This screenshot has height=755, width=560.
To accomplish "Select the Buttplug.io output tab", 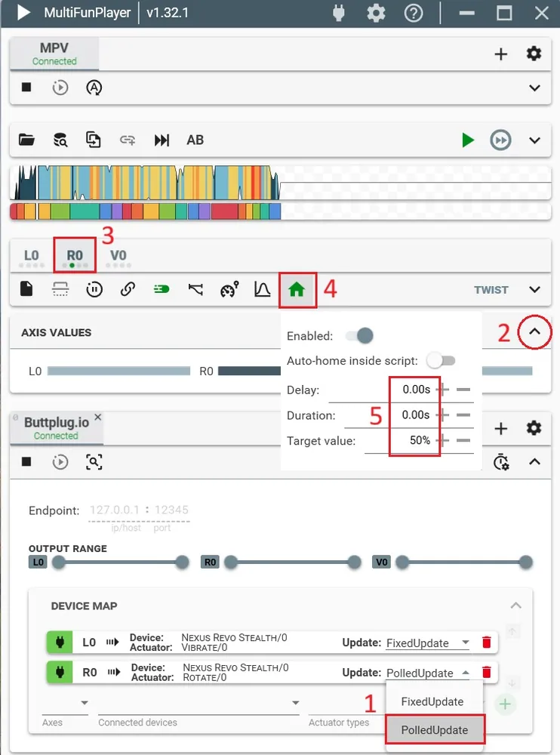I will click(x=57, y=427).
